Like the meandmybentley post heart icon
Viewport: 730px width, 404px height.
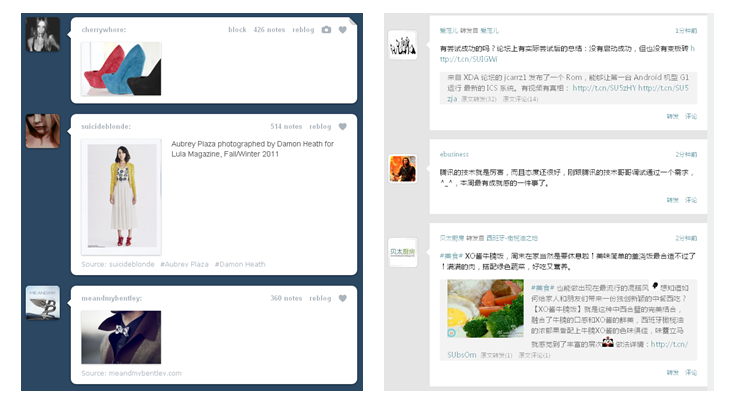tap(343, 298)
